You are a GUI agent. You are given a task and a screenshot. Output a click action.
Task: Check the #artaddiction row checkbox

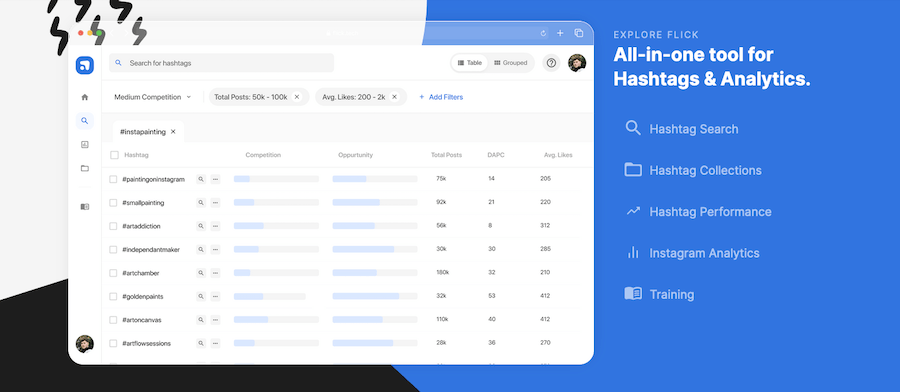(x=113, y=226)
